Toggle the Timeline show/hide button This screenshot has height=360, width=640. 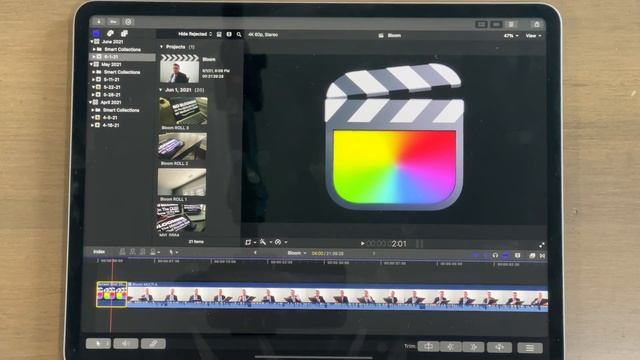pyautogui.click(x=496, y=24)
